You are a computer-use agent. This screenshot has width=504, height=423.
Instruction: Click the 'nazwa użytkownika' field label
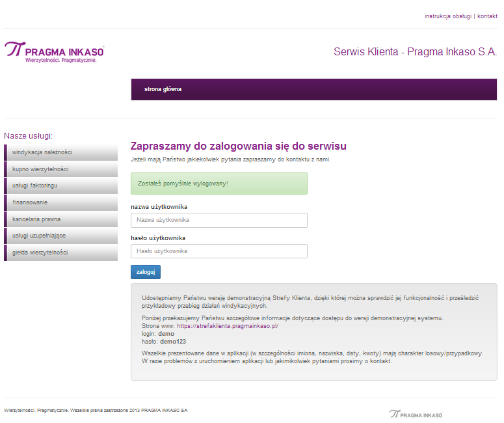click(159, 207)
